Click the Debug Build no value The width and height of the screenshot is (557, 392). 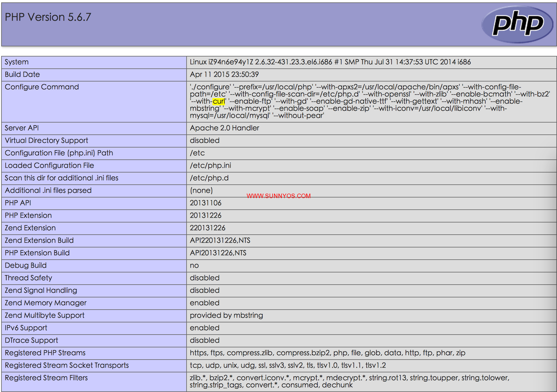(x=194, y=266)
